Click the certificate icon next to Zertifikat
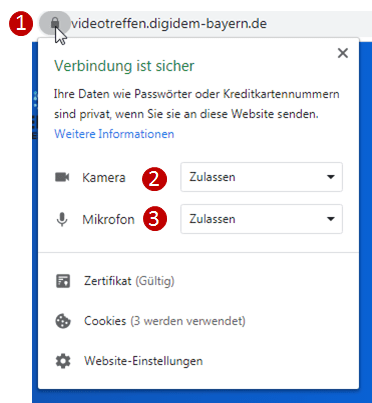This screenshot has width=372, height=403. click(x=63, y=281)
